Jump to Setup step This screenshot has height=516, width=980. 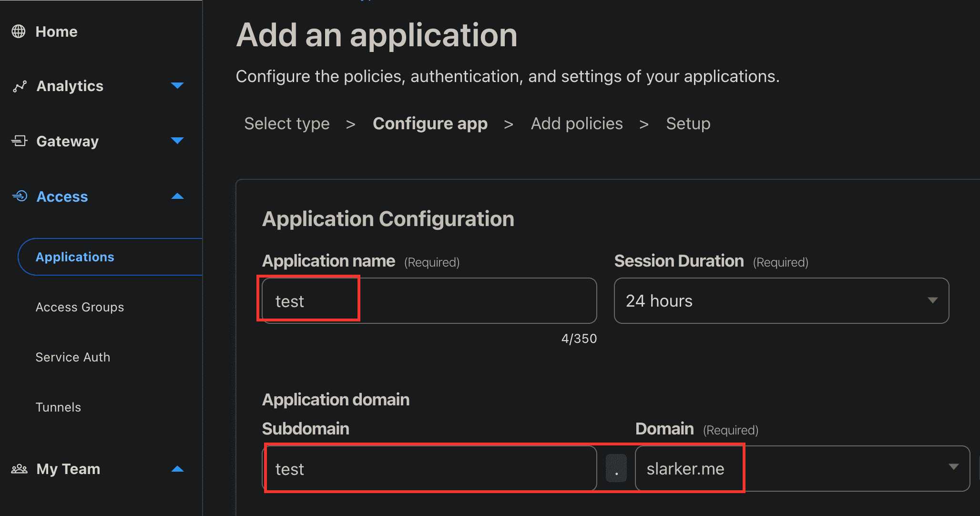(688, 124)
